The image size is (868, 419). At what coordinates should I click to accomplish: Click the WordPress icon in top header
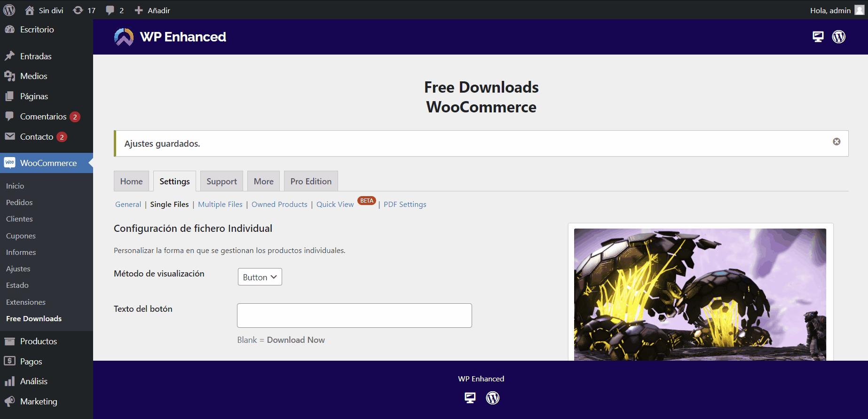839,37
